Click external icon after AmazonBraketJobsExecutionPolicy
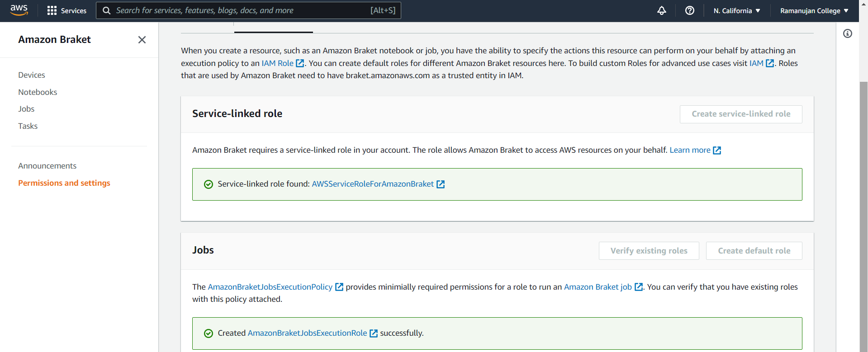868x352 pixels. 339,287
